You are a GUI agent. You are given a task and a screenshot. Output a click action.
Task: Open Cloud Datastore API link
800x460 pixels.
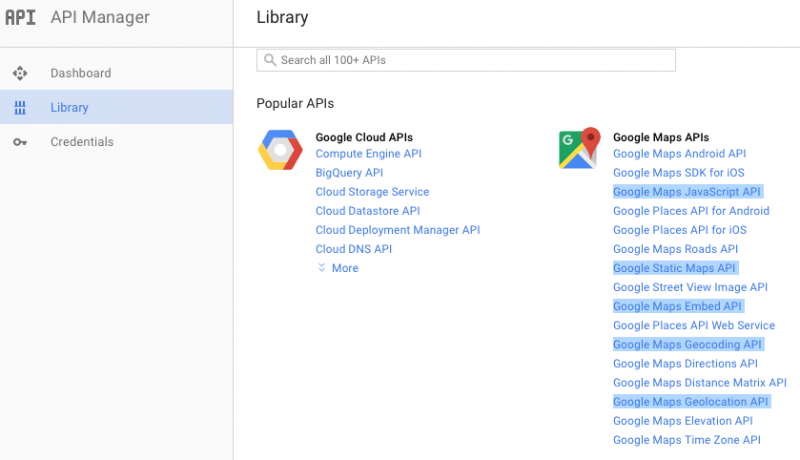pos(367,211)
